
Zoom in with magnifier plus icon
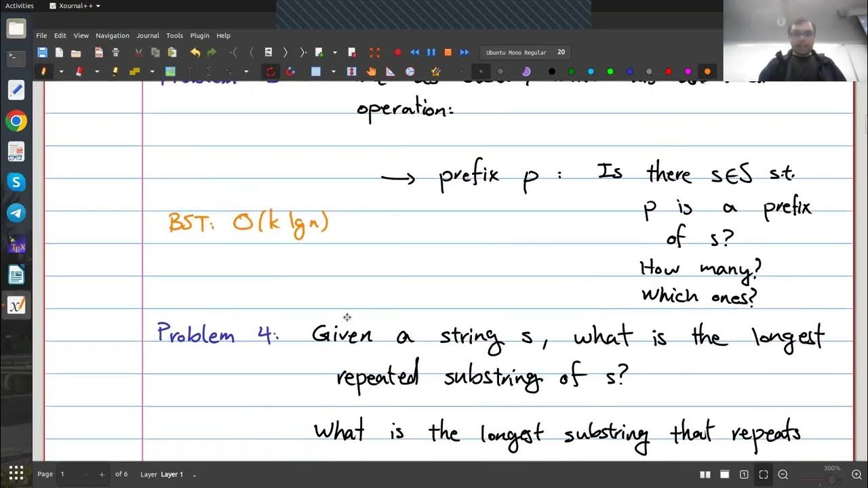(x=856, y=474)
